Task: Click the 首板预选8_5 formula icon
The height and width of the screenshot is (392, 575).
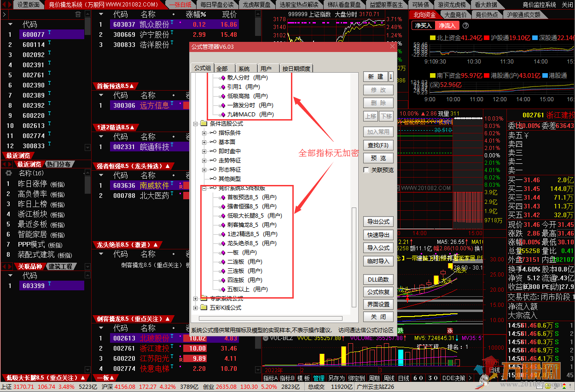Action: 223,197
